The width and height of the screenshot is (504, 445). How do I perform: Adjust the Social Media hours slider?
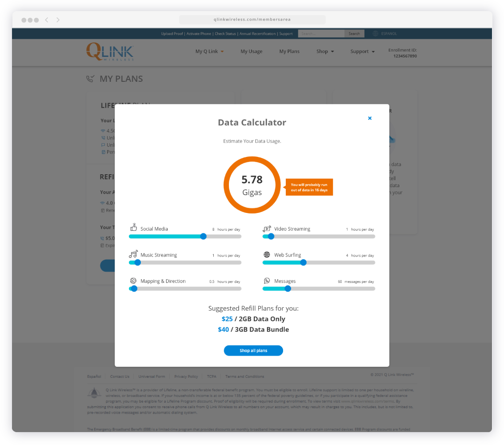[x=203, y=237]
